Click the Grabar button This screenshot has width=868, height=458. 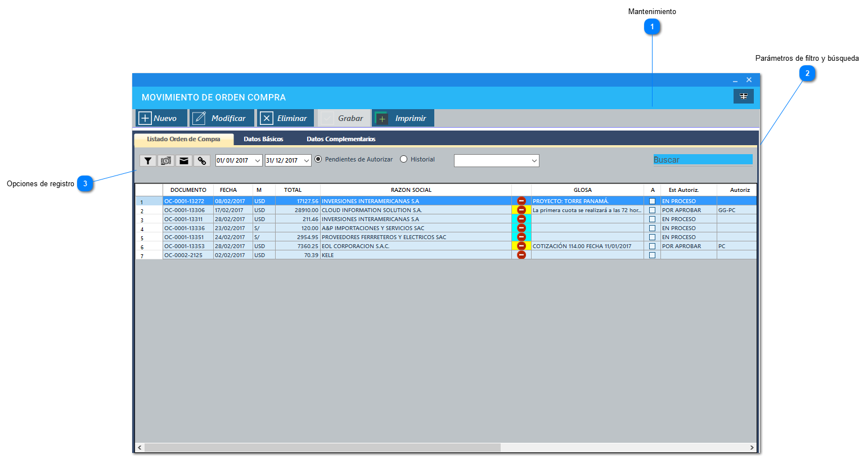point(344,118)
